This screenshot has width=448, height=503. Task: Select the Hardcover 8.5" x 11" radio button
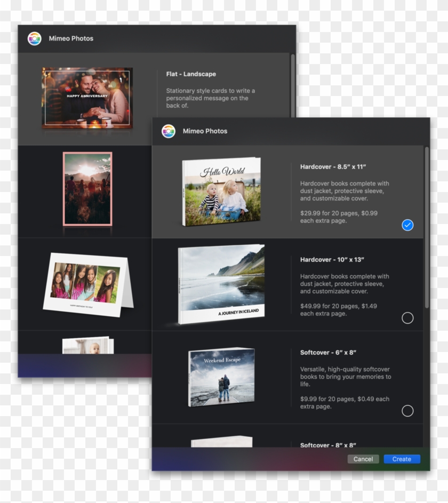click(407, 226)
